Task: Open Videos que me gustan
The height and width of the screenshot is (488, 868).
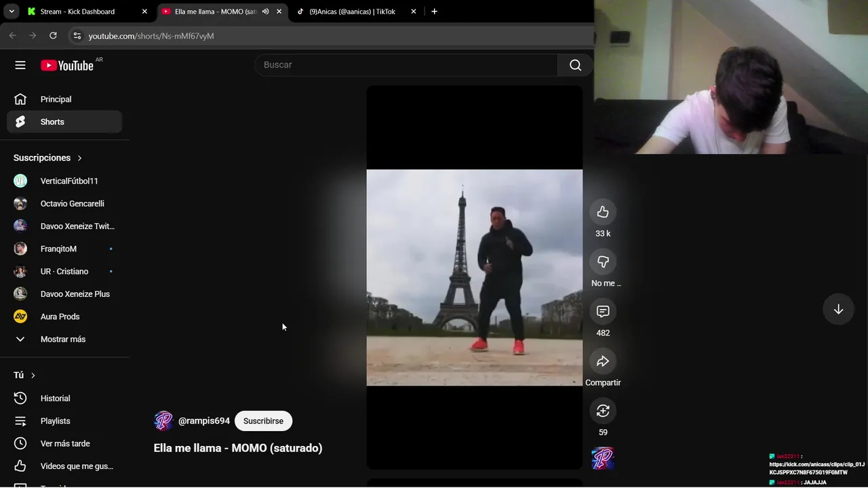Action: (x=64, y=466)
